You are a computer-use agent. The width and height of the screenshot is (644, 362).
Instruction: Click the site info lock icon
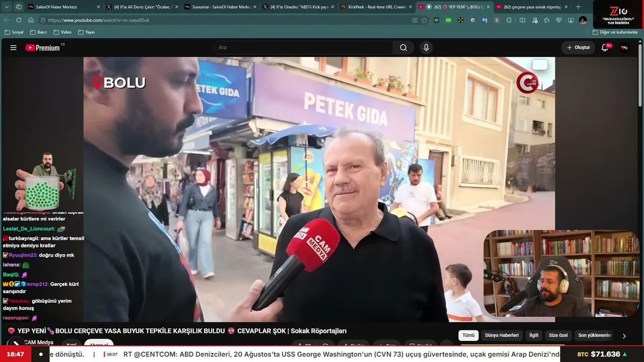pos(43,20)
